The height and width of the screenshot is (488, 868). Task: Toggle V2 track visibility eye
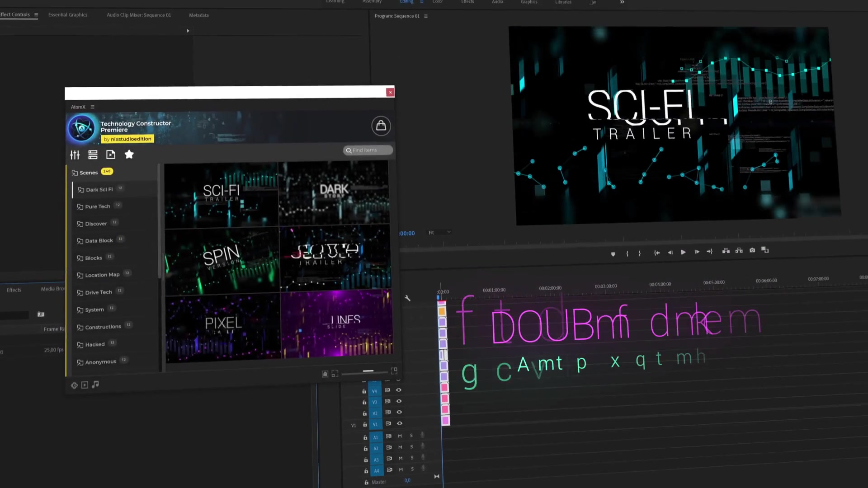399,412
